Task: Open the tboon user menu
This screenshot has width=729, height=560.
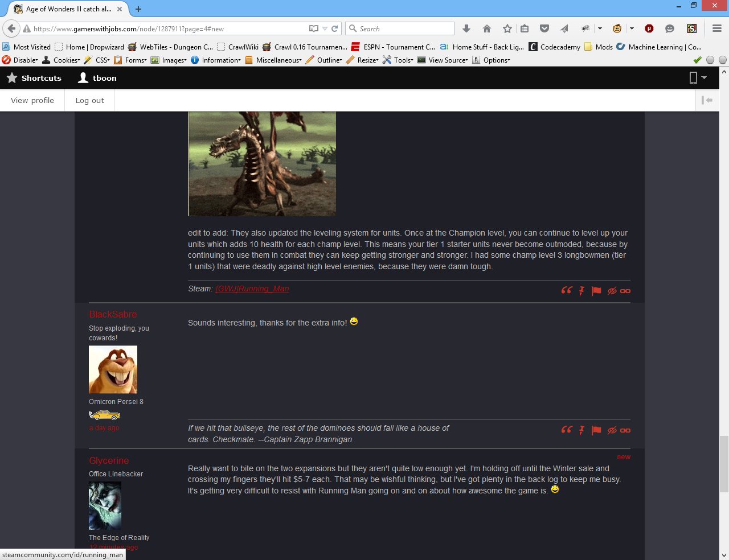Action: click(x=97, y=78)
